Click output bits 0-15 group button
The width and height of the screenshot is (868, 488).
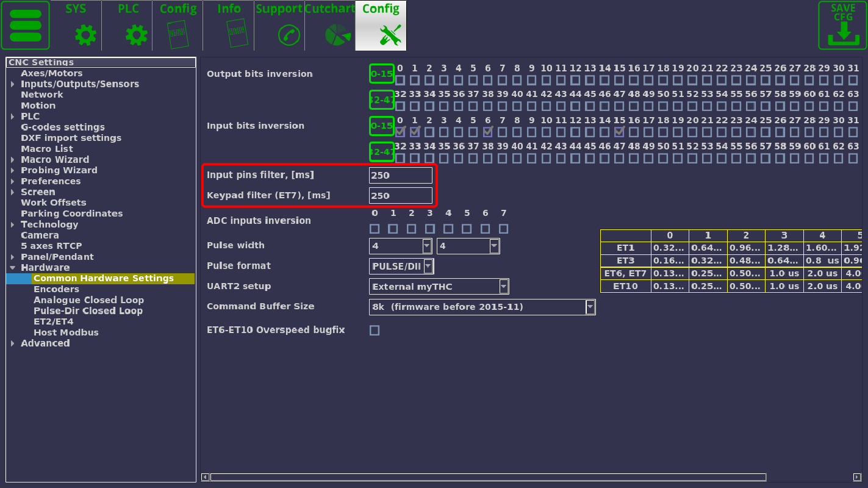click(x=381, y=74)
